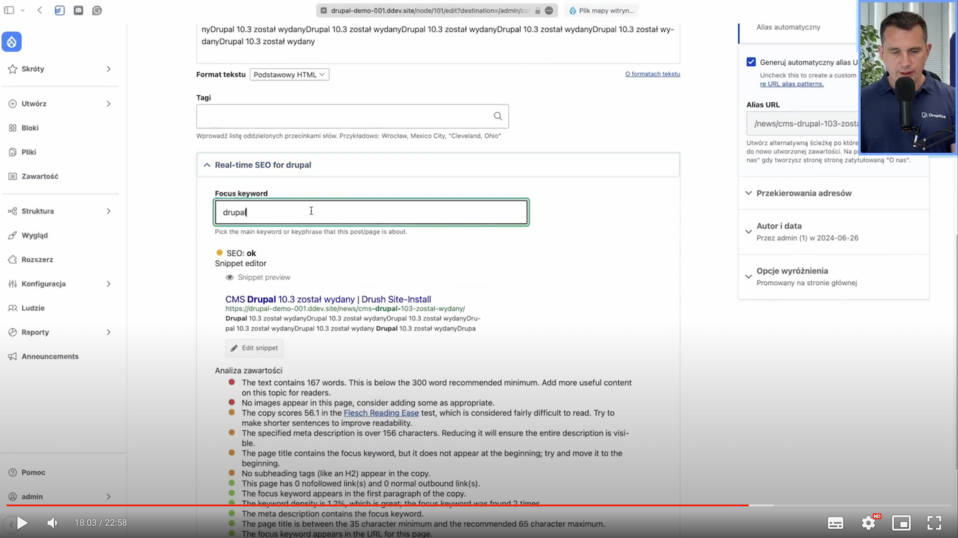Viewport: 958px width, 538px height.
Task: Expand Przekierowania adresów section
Action: tap(833, 193)
